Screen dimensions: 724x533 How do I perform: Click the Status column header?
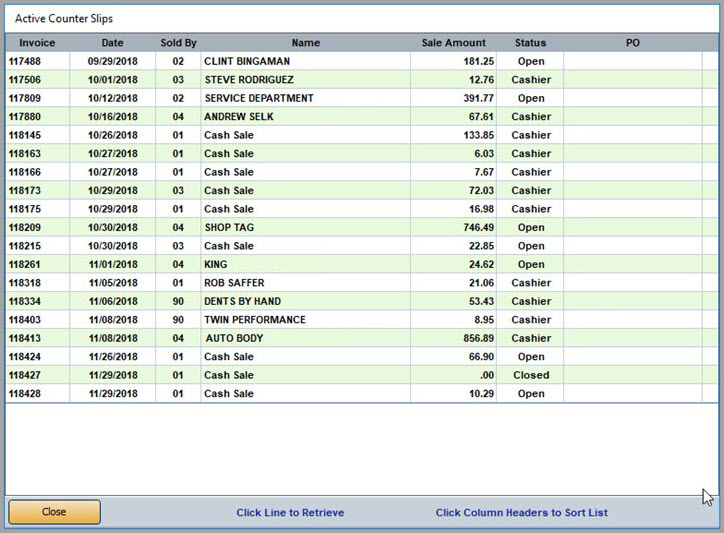coord(530,43)
